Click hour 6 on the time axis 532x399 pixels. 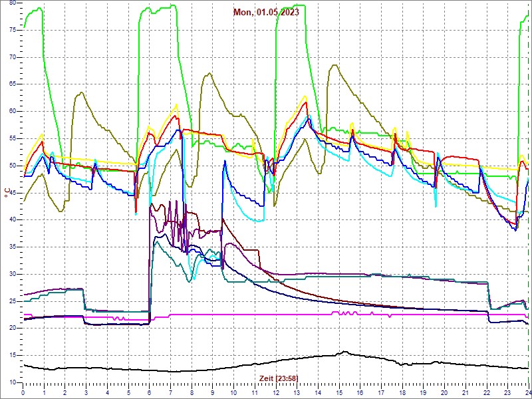click(x=149, y=392)
